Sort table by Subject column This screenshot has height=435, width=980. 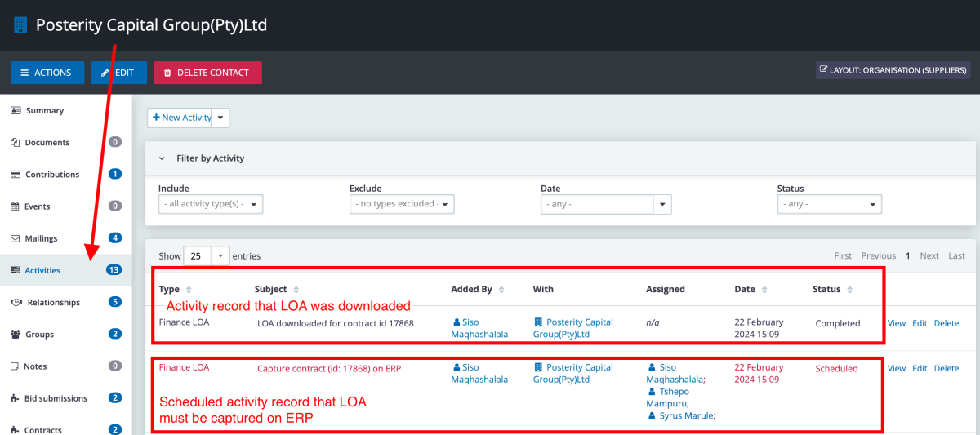pos(277,289)
